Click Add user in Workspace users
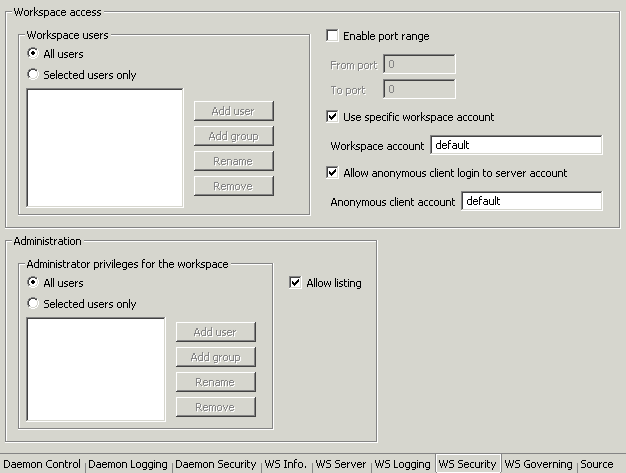626x473 pixels. pos(234,111)
